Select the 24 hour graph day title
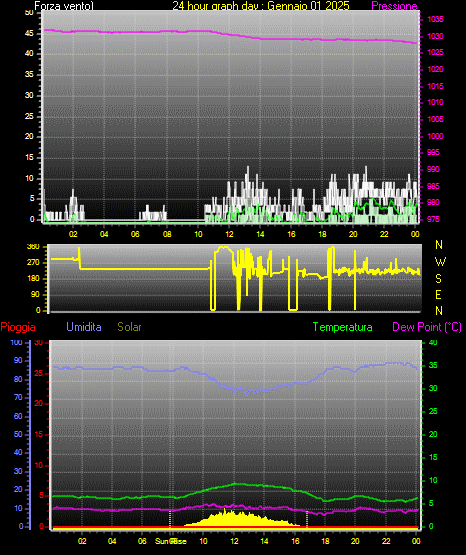Viewport: 466px width, 555px height. pyautogui.click(x=261, y=6)
